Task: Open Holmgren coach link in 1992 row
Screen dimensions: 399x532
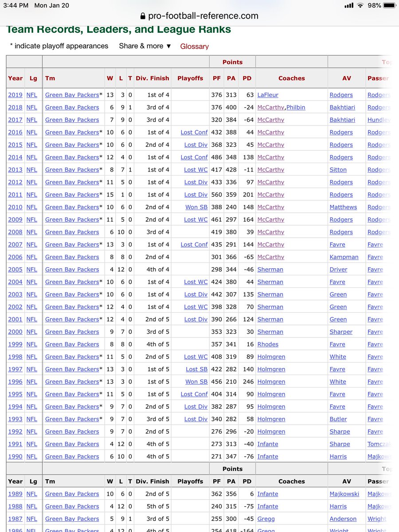Action: (x=271, y=431)
